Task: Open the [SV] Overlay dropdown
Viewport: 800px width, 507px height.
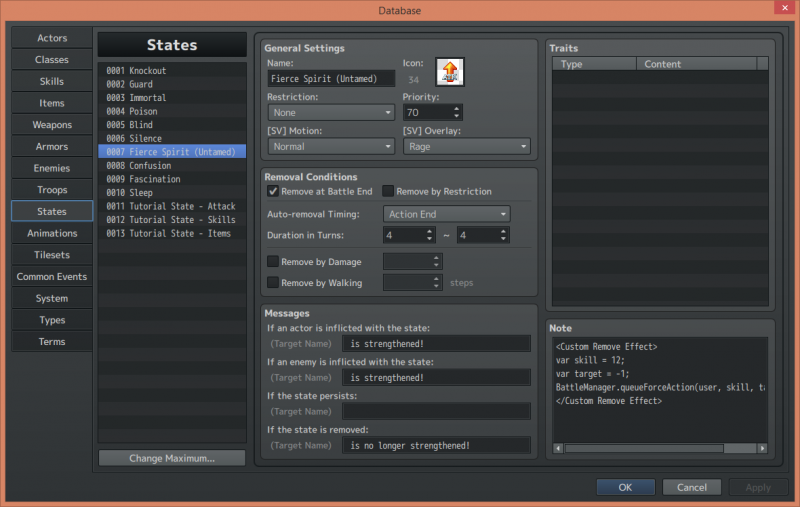Action: [x=466, y=146]
